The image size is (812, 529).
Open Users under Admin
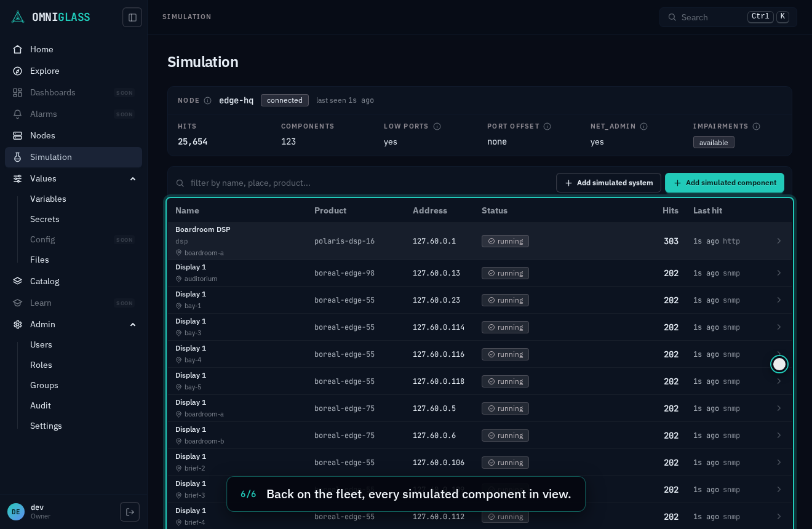pyautogui.click(x=41, y=344)
